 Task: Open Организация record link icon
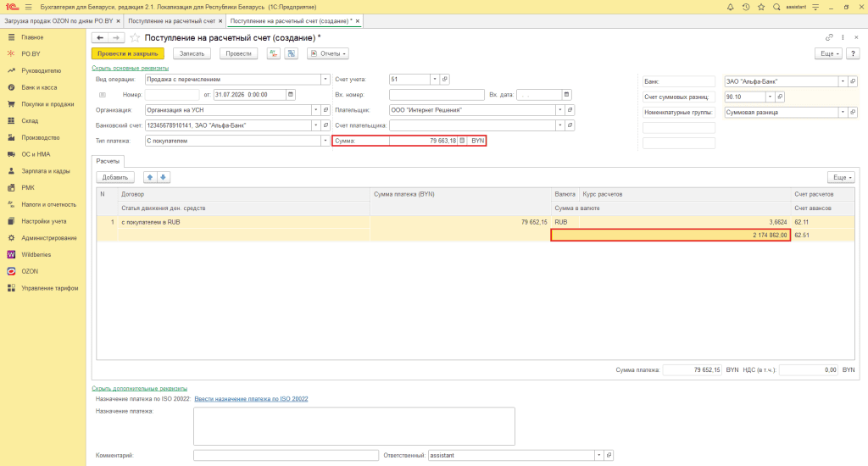click(x=325, y=110)
